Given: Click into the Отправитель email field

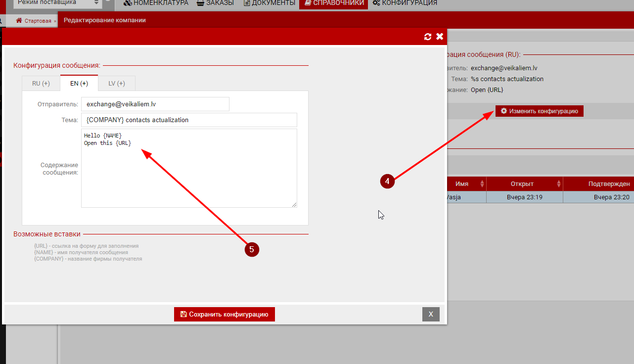Looking at the screenshot, I should (155, 104).
